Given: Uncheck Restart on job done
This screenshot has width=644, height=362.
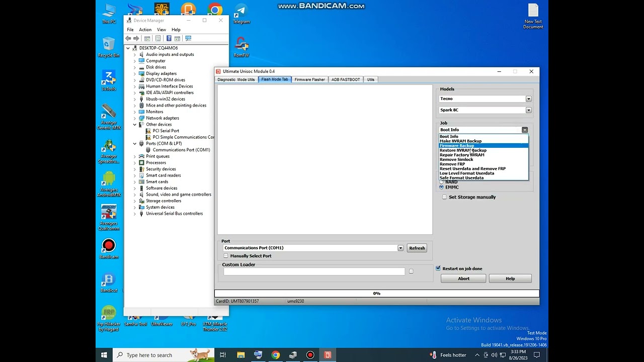Looking at the screenshot, I should (438, 268).
